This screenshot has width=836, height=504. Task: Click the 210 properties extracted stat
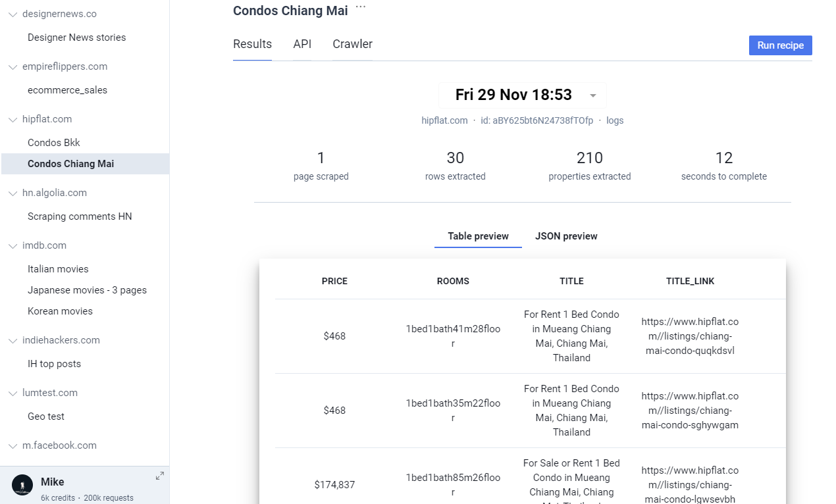coord(590,166)
